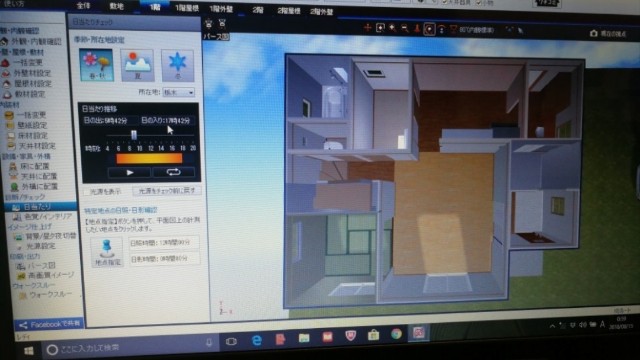Screen dimensions: 640x360
Task: Open 天井材設定 in the sidebar
Action: coord(31,146)
